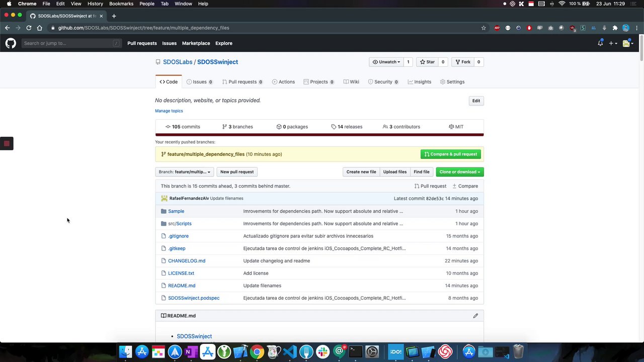Screen dimensions: 644x362
Task: Switch to the Issues tab
Action: pyautogui.click(x=199, y=82)
